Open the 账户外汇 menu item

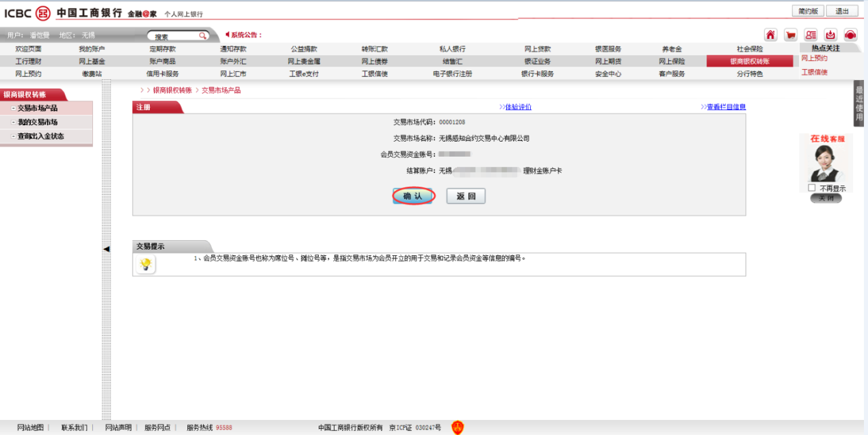click(x=233, y=62)
